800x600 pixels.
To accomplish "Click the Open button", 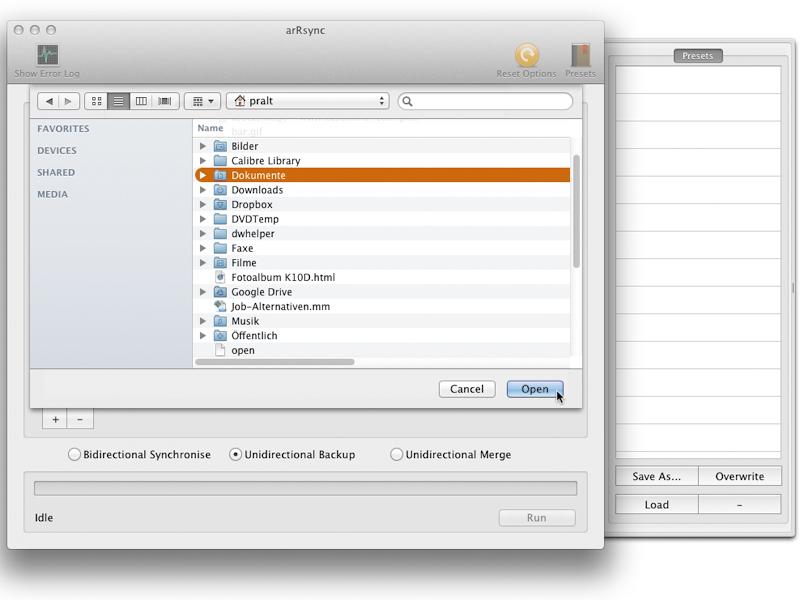I will 535,389.
